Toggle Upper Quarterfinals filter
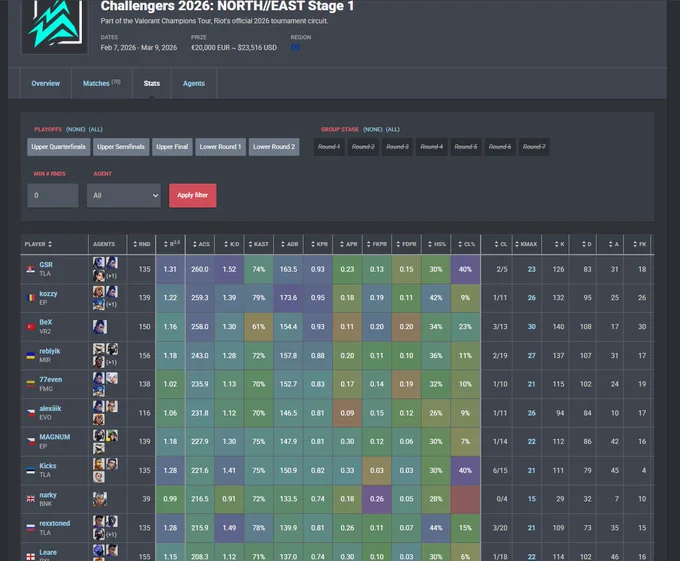The image size is (680, 561). 59,147
